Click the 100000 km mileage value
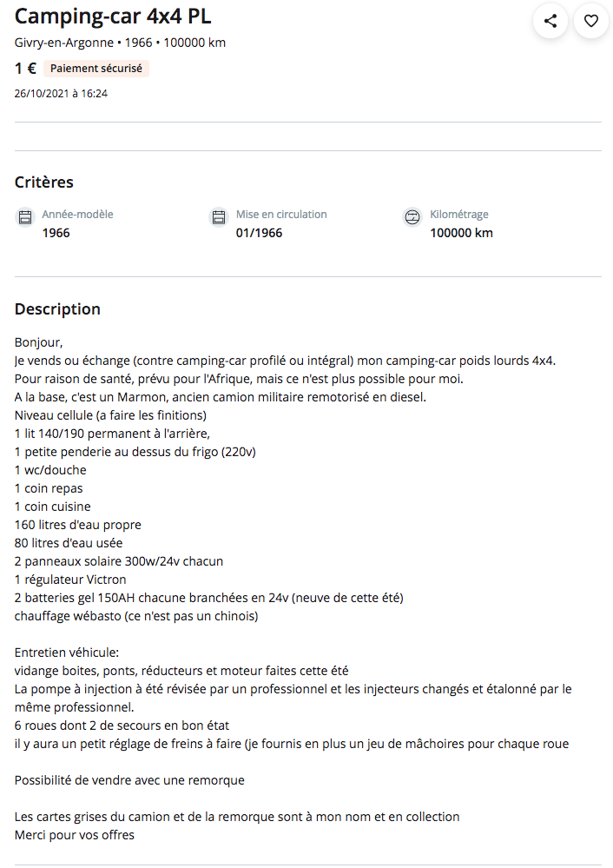The height and width of the screenshot is (868, 613). [461, 233]
